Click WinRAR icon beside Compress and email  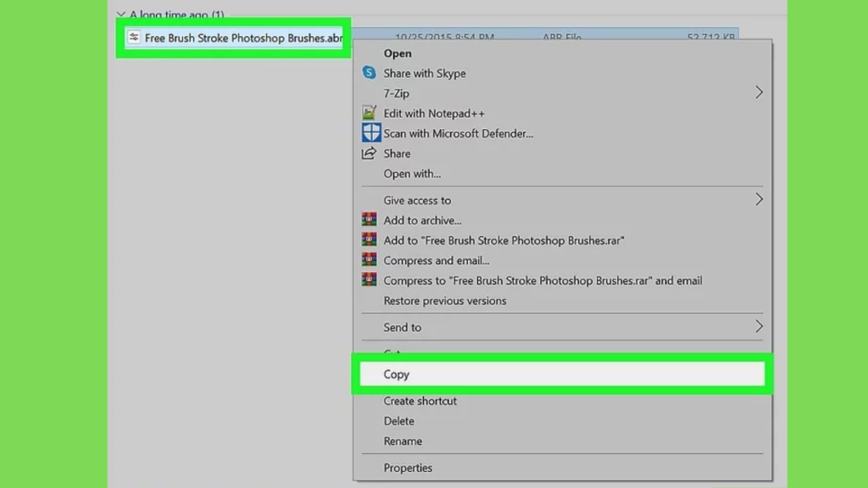tap(369, 260)
